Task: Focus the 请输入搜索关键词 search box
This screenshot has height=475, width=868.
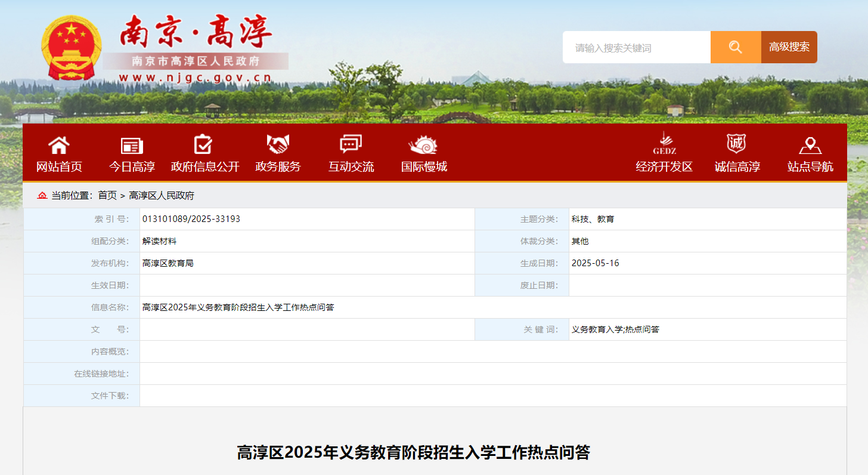Action: pyautogui.click(x=636, y=48)
